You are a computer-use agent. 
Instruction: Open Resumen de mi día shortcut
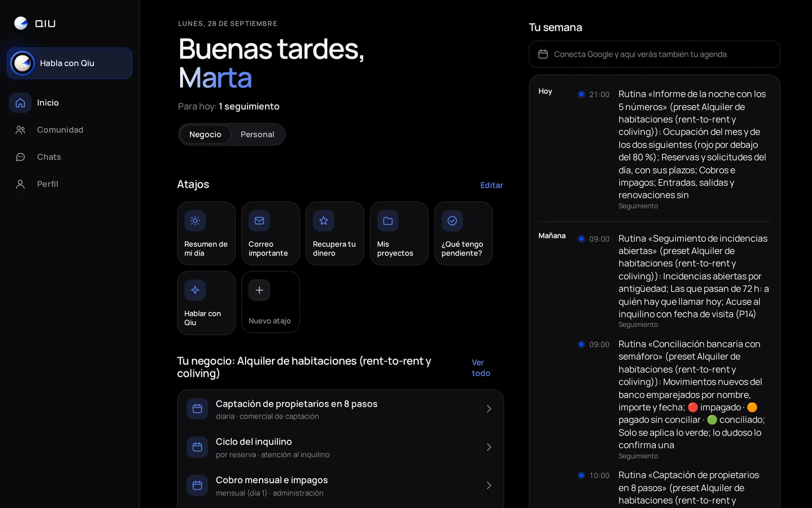(x=206, y=233)
